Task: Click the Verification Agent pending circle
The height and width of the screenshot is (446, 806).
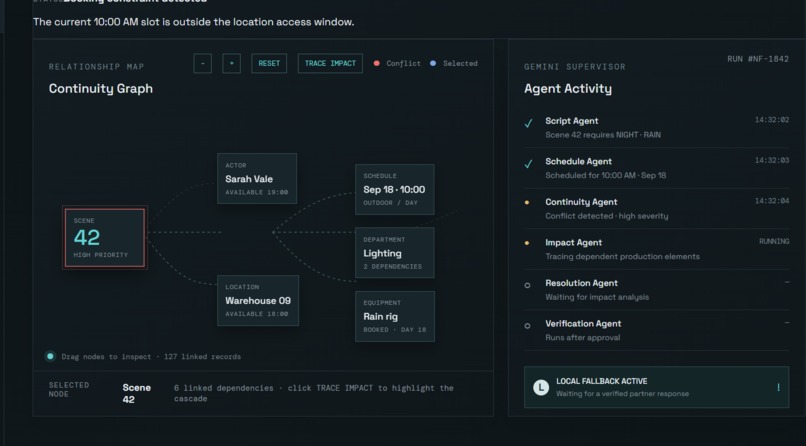Action: [527, 326]
